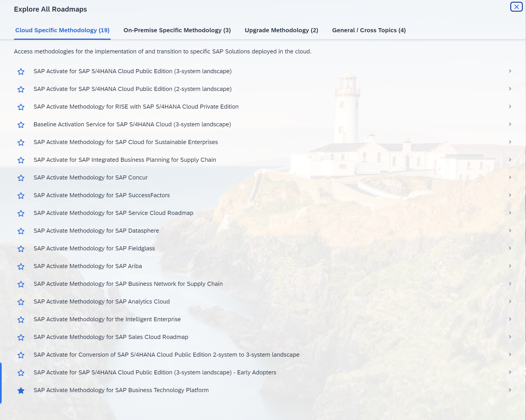Click star icon for SAP Sales Cloud Roadmap
Image resolution: width=526 pixels, height=420 pixels.
click(x=21, y=337)
